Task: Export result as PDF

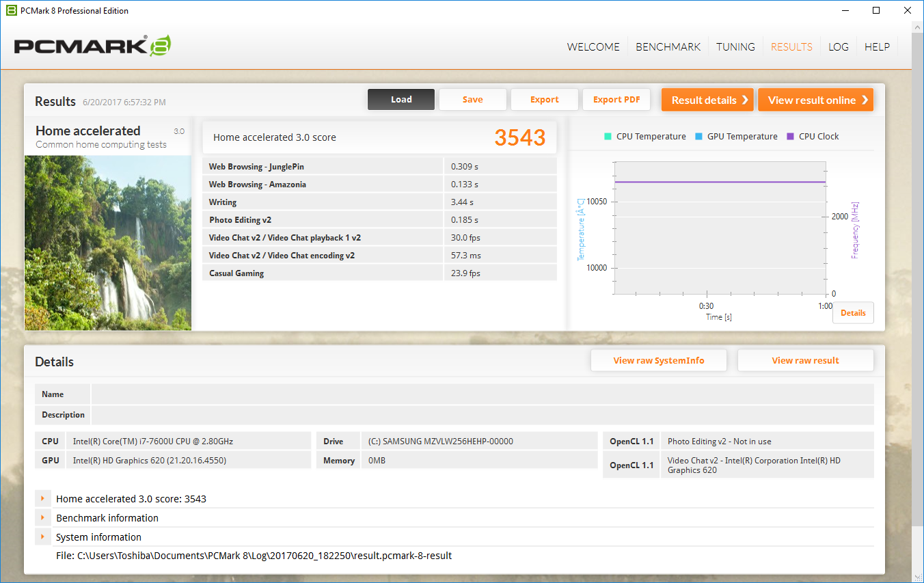Action: click(x=616, y=99)
